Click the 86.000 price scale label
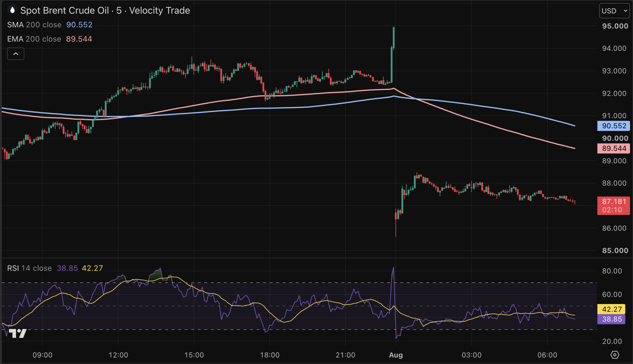This screenshot has height=364, width=633. pyautogui.click(x=614, y=228)
